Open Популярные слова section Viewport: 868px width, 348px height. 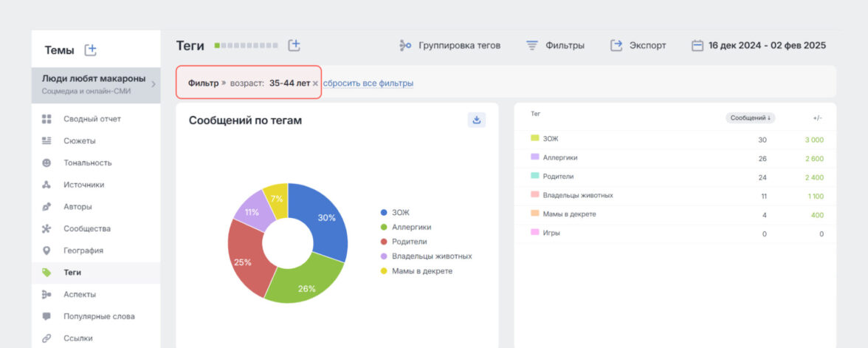pyautogui.click(x=99, y=316)
